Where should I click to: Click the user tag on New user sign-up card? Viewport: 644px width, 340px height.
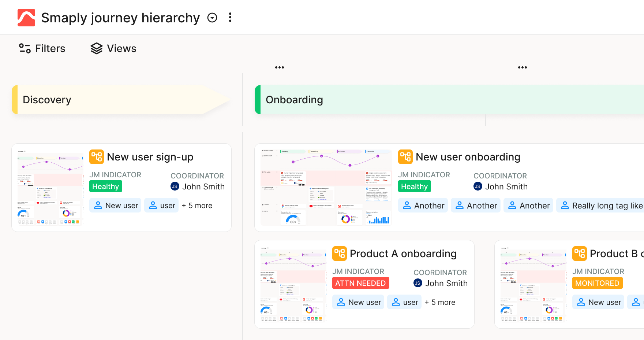pos(161,206)
